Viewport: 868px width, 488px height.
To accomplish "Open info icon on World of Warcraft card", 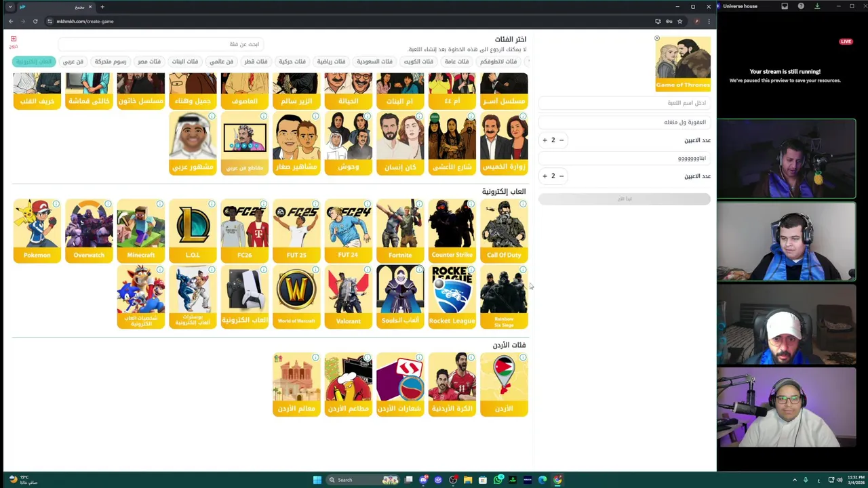I will (315, 270).
